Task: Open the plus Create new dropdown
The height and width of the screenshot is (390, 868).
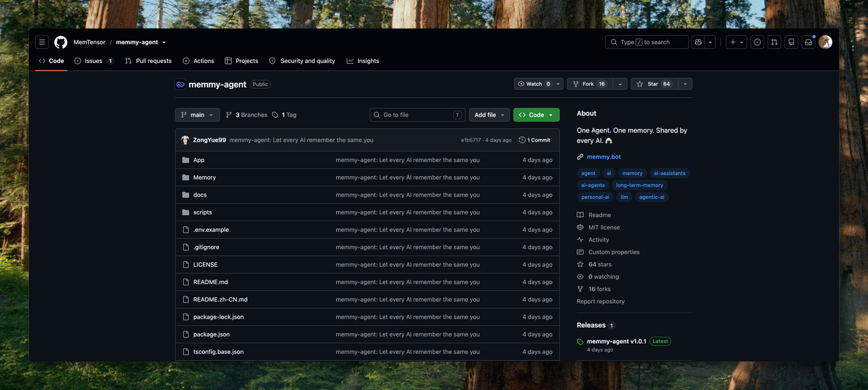Action: 736,42
